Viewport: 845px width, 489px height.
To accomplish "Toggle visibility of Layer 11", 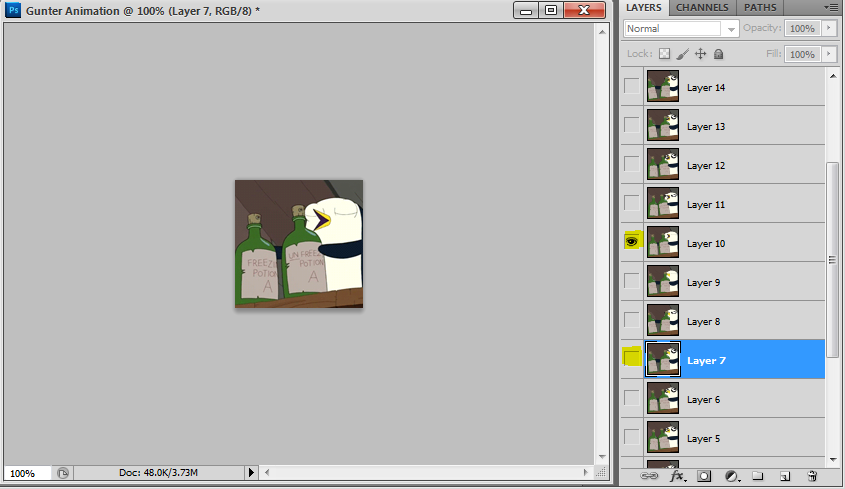I will (x=632, y=203).
